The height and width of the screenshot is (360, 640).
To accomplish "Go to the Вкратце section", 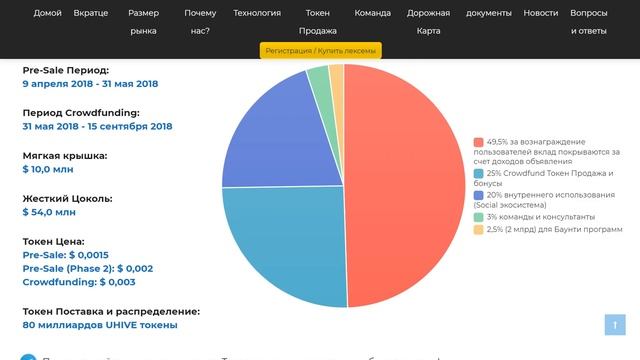I will click(x=91, y=13).
